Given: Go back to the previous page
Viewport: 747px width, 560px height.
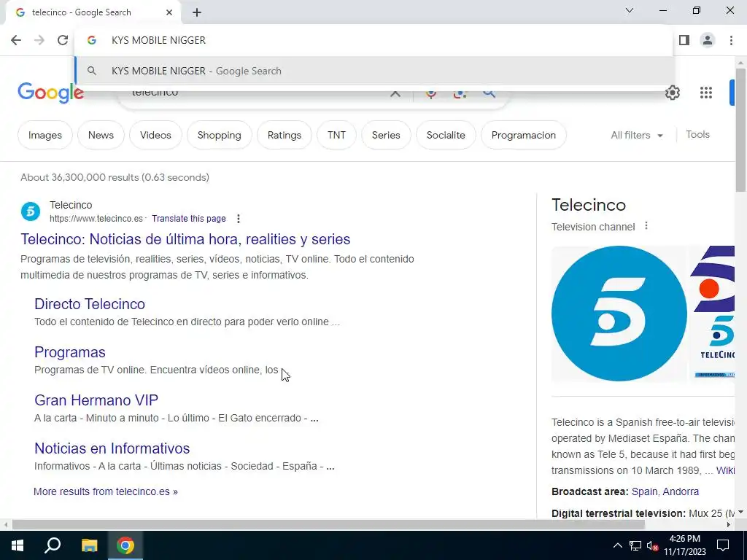Looking at the screenshot, I should pyautogui.click(x=16, y=40).
